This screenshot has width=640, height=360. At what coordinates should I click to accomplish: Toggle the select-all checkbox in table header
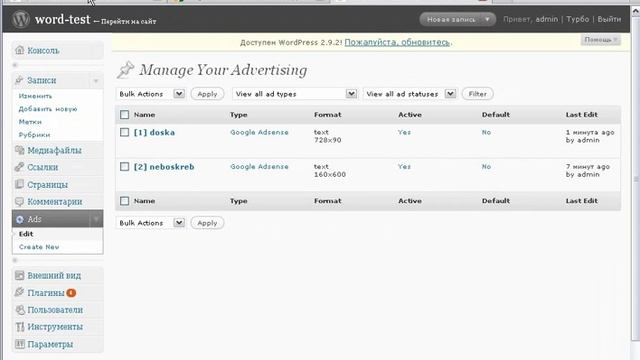coord(124,115)
